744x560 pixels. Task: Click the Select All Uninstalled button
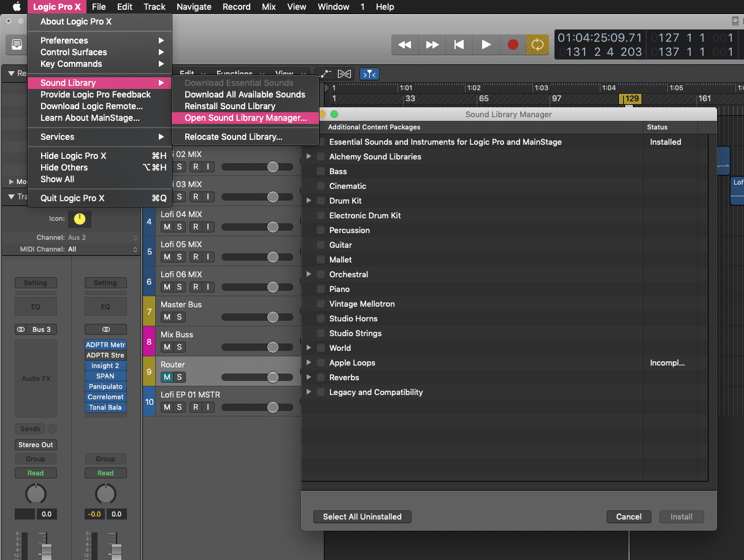tap(362, 516)
